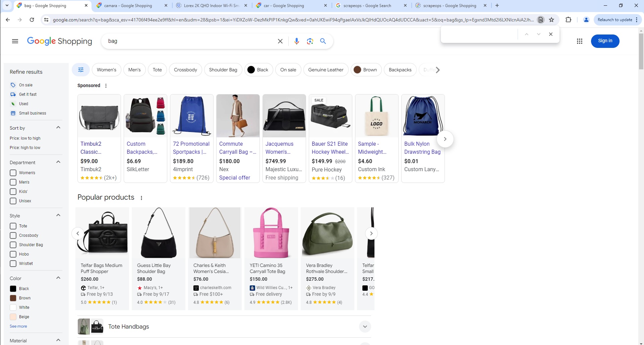
Task: Search by image using the Google Lens icon
Action: [310, 41]
